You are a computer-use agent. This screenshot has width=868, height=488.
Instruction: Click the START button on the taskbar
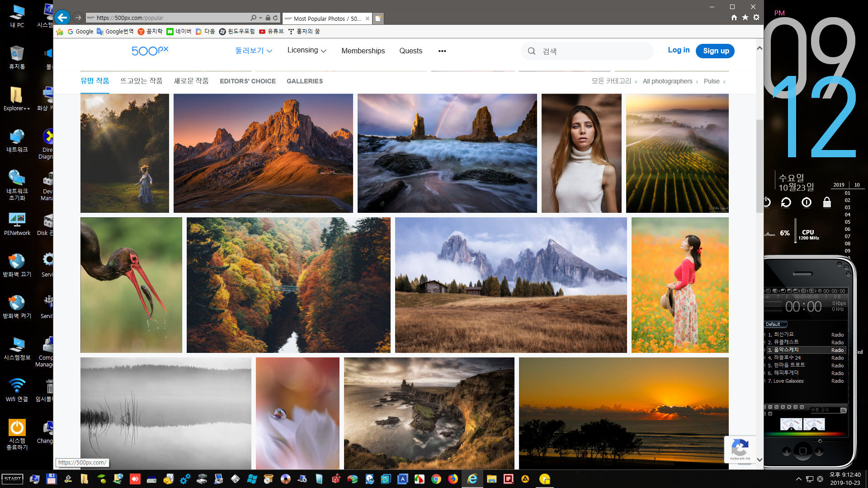(13, 479)
